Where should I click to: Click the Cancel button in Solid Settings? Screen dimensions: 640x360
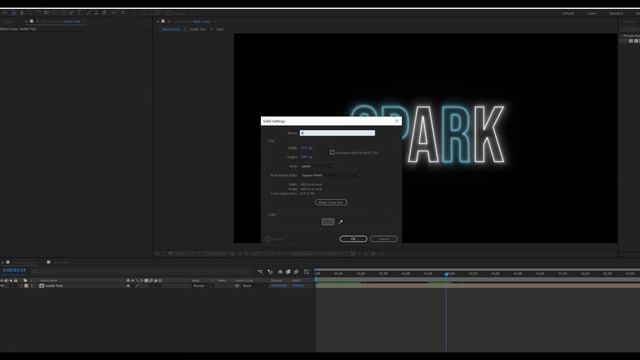point(384,239)
